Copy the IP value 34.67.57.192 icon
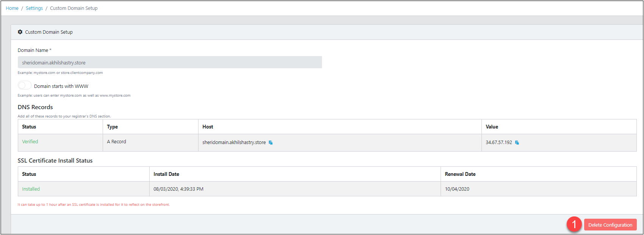The image size is (644, 235). [517, 143]
